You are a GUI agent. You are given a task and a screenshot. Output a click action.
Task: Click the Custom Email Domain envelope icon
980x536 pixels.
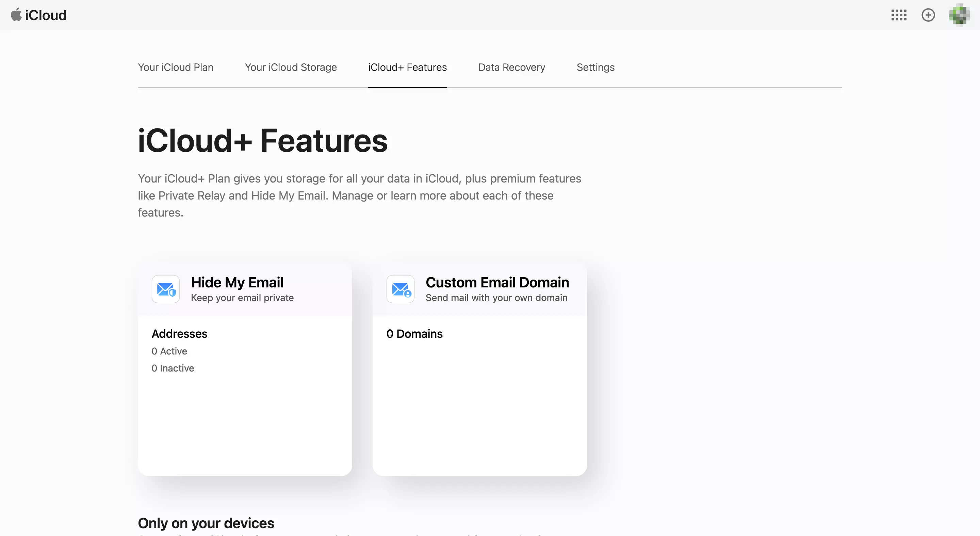(x=401, y=288)
